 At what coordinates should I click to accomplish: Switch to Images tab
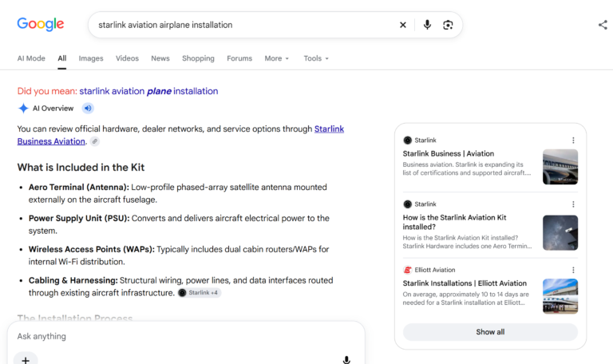(91, 58)
